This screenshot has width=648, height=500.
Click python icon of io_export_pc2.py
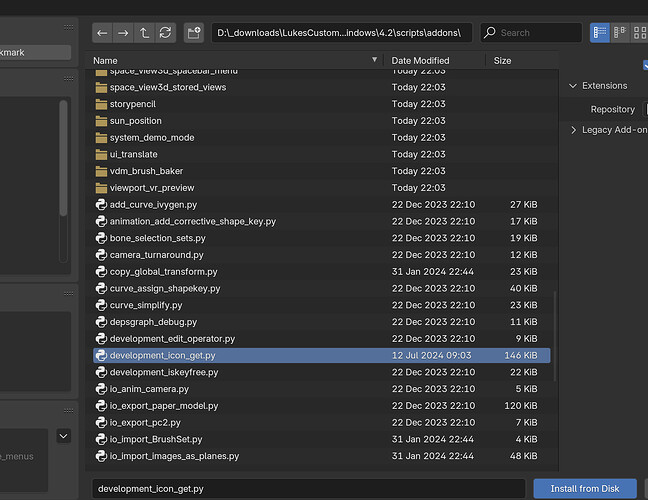pyautogui.click(x=101, y=422)
